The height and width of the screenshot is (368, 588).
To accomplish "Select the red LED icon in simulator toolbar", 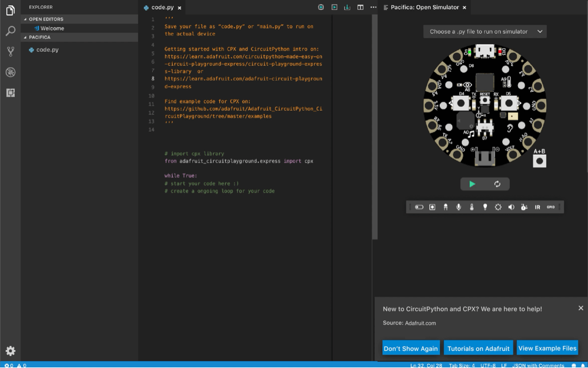I will 446,207.
